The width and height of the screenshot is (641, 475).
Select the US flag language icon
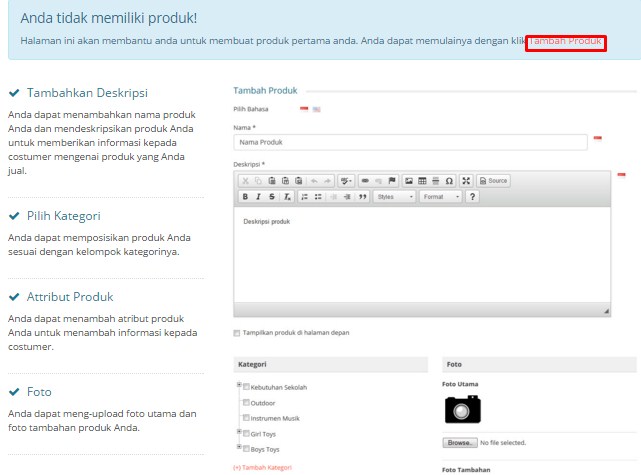pyautogui.click(x=317, y=108)
